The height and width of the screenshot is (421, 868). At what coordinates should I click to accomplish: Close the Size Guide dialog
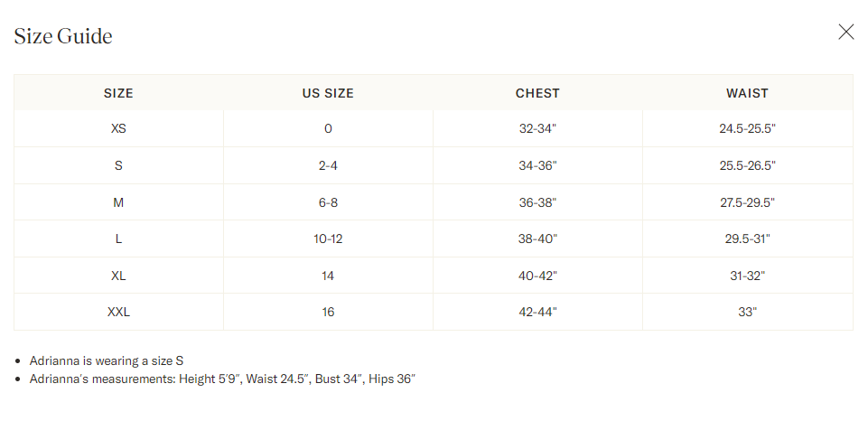tap(845, 33)
